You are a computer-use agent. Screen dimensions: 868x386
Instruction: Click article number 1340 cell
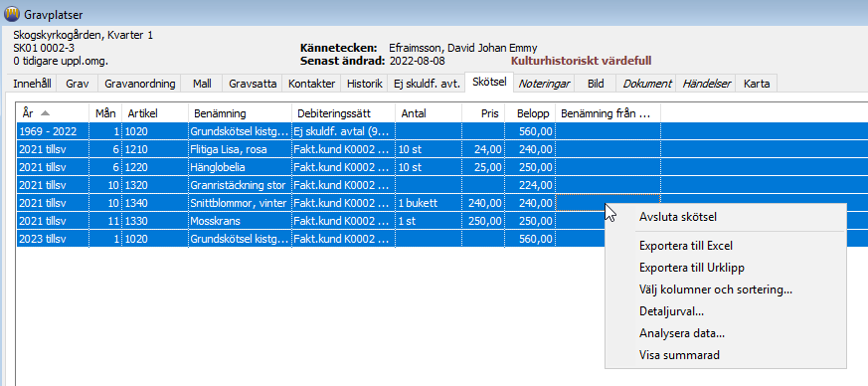point(155,203)
